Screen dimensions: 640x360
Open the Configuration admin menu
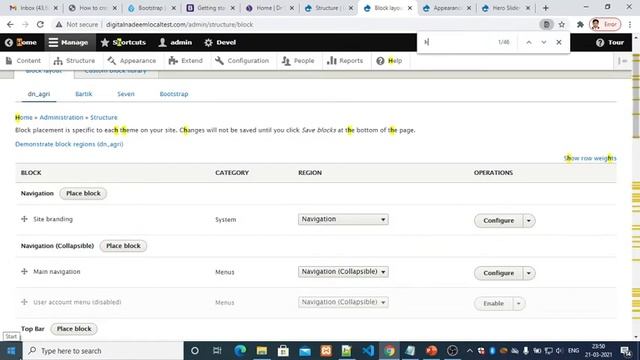tap(242, 61)
